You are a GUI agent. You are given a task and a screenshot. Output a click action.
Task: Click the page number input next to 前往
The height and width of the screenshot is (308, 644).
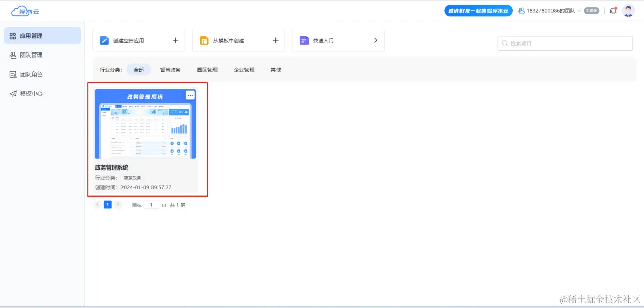click(x=150, y=204)
